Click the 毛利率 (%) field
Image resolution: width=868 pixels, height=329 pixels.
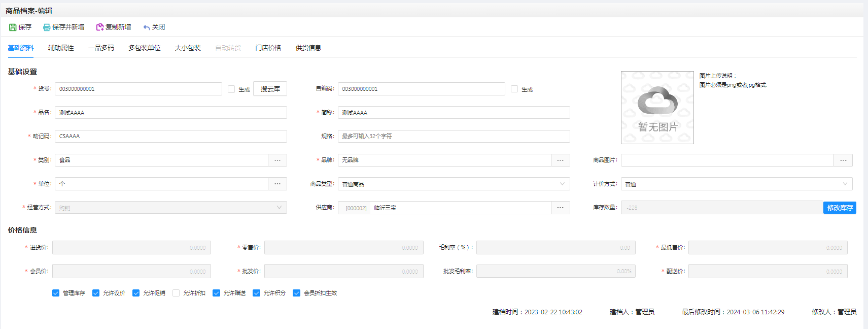(555, 248)
